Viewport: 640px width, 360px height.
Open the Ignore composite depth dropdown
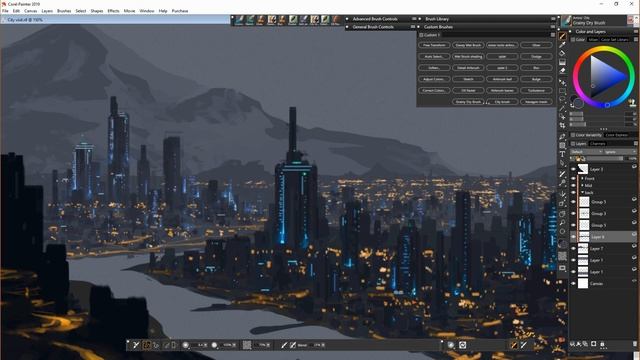pyautogui.click(x=620, y=152)
